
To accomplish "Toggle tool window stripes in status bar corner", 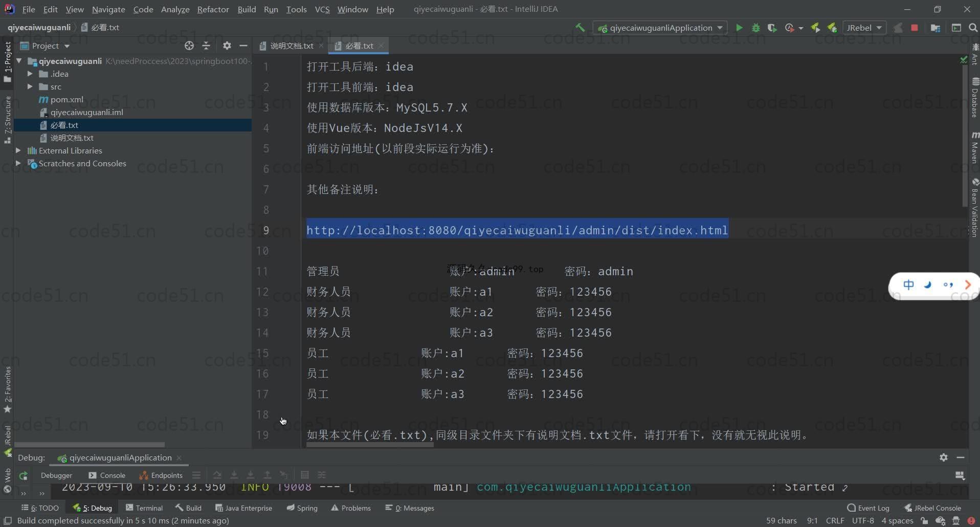I will click(8, 521).
